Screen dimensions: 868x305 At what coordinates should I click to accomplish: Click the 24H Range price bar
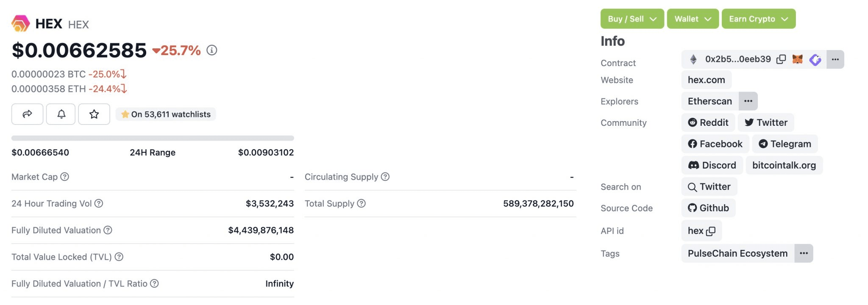(153, 138)
